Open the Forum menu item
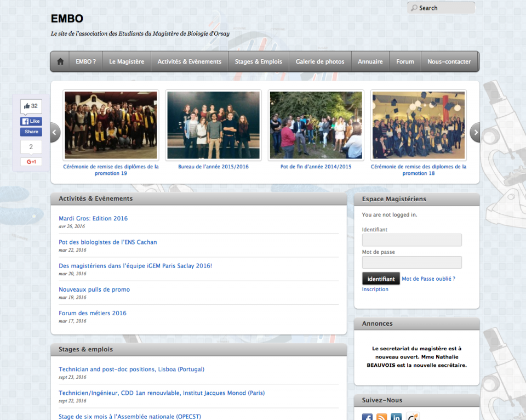 pyautogui.click(x=405, y=61)
